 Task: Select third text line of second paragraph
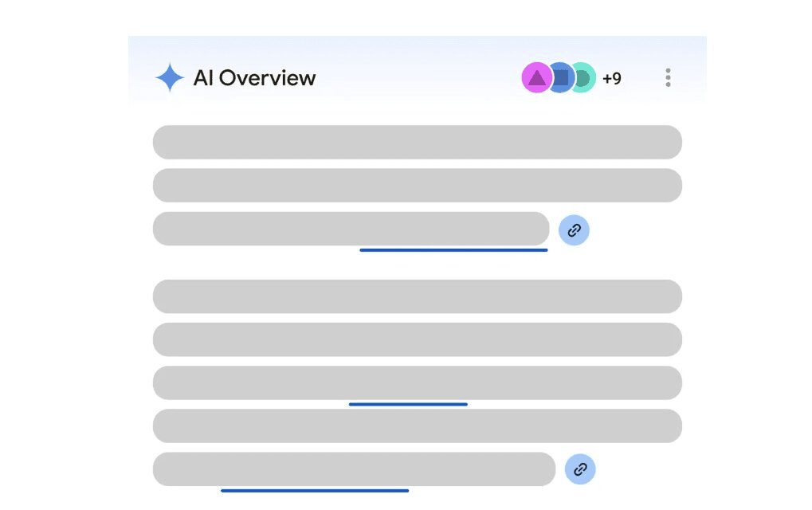tap(418, 382)
